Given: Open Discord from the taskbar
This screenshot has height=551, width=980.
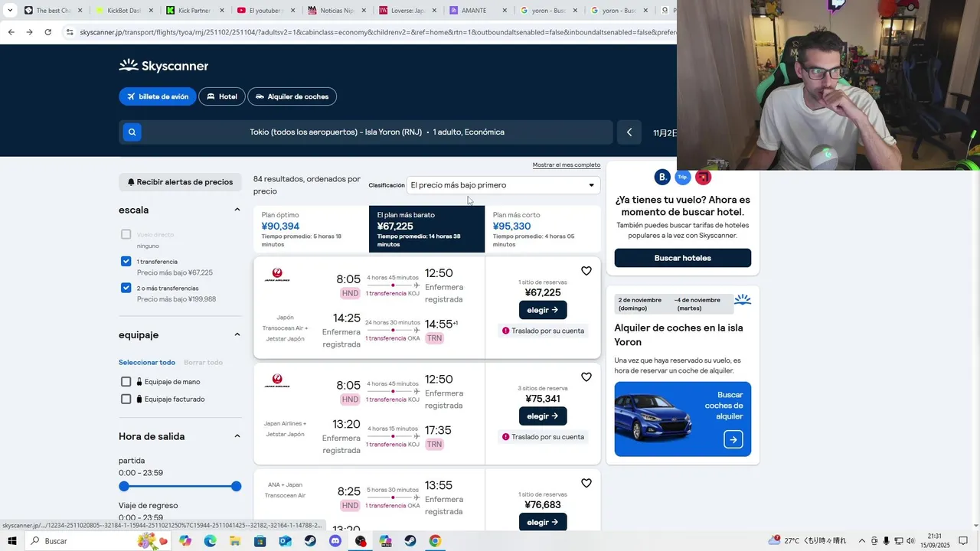Looking at the screenshot, I should point(335,541).
